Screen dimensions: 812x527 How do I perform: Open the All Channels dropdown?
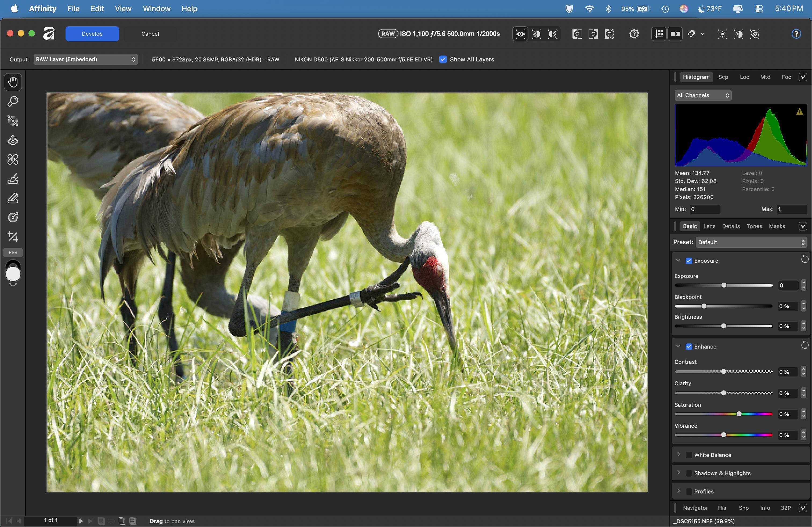coord(702,96)
